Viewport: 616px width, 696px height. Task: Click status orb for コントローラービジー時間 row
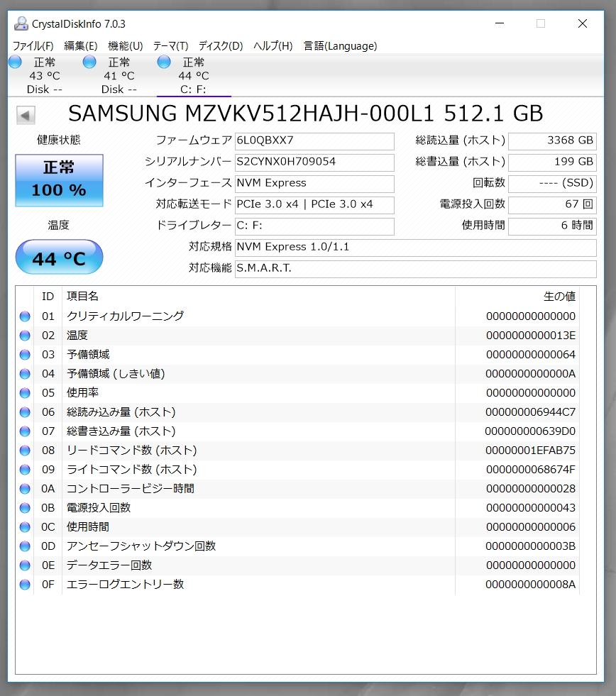click(25, 489)
